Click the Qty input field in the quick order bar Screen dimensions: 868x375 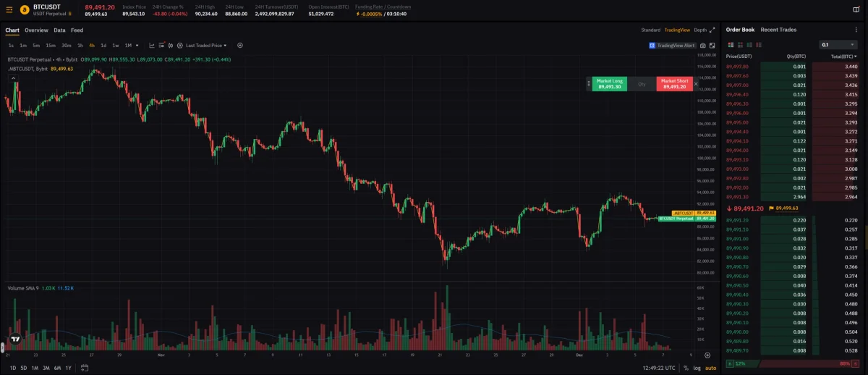(x=642, y=84)
